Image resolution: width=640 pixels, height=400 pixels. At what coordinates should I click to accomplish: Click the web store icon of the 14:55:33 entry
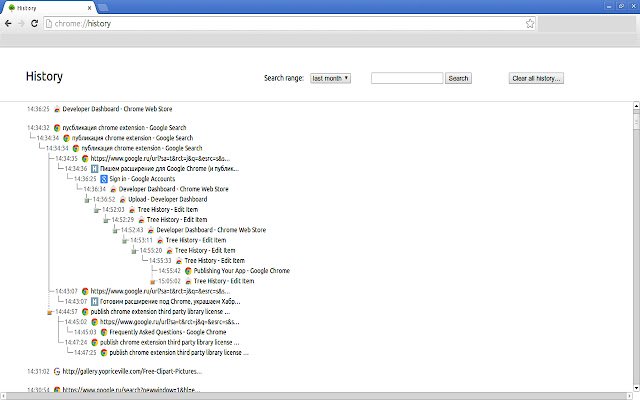179,260
